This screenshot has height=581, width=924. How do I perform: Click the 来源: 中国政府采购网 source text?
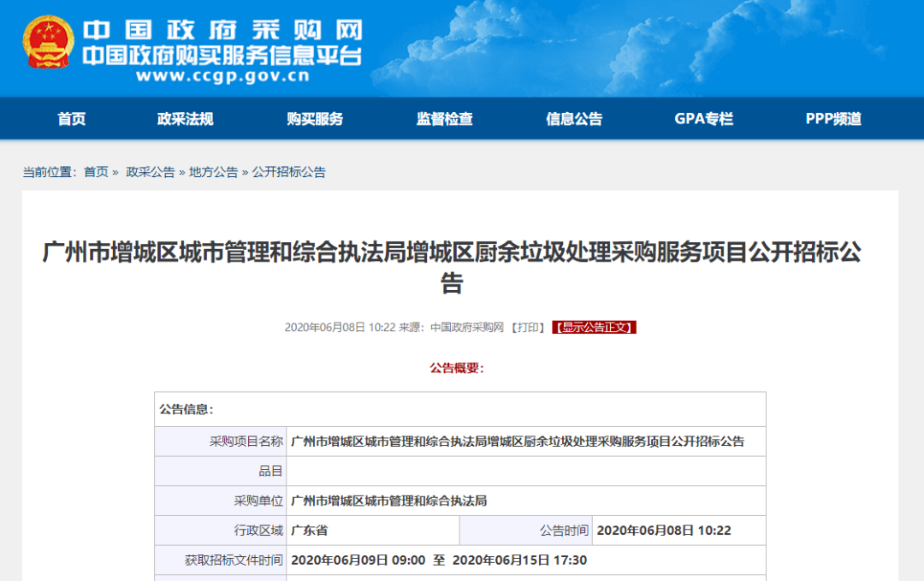point(452,328)
